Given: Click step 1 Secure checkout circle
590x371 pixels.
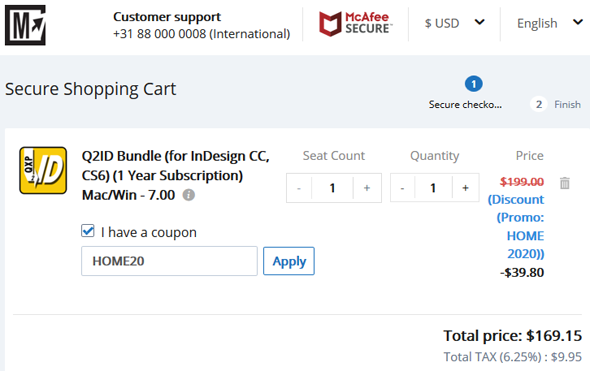Looking at the screenshot, I should pyautogui.click(x=473, y=84).
